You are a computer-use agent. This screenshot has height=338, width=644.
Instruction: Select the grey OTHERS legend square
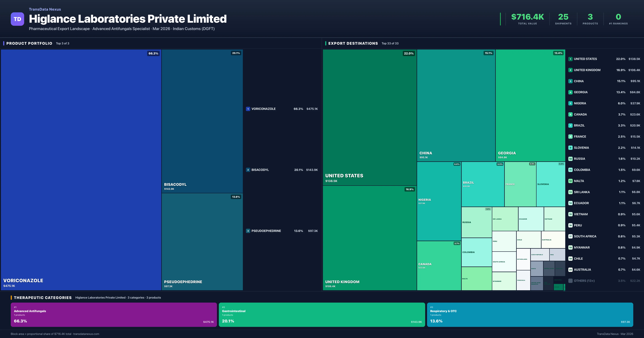[571, 281]
